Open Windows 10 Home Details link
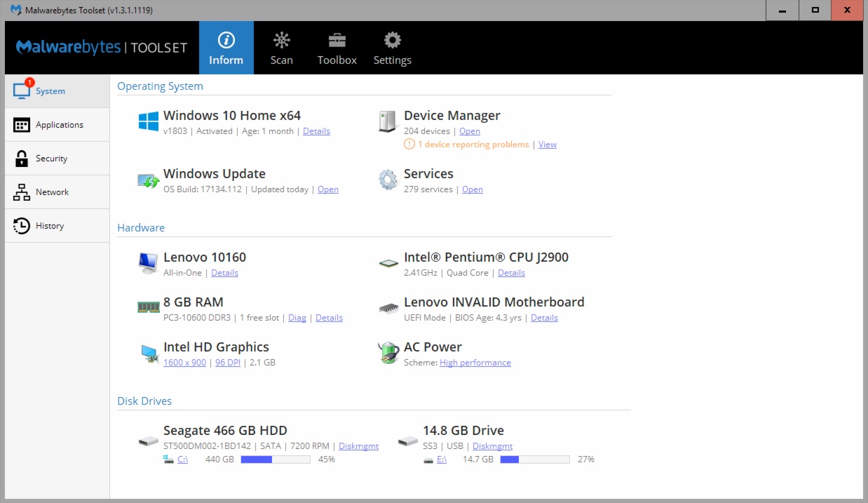This screenshot has width=868, height=503. point(316,131)
